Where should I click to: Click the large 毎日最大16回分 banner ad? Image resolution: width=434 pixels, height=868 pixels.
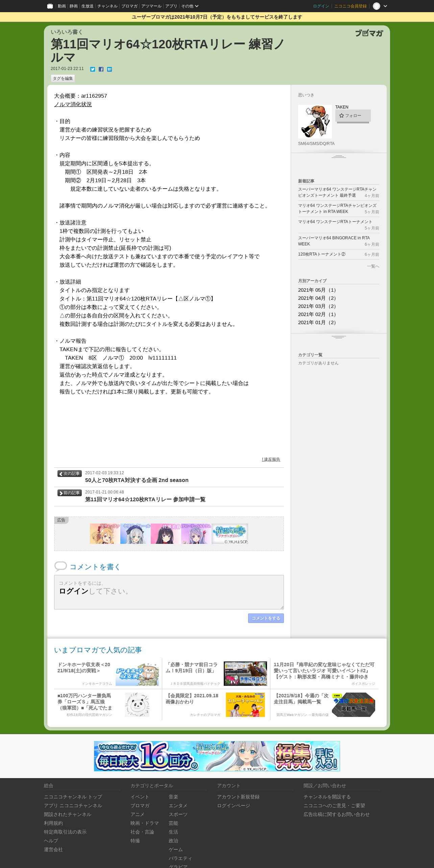(x=217, y=756)
